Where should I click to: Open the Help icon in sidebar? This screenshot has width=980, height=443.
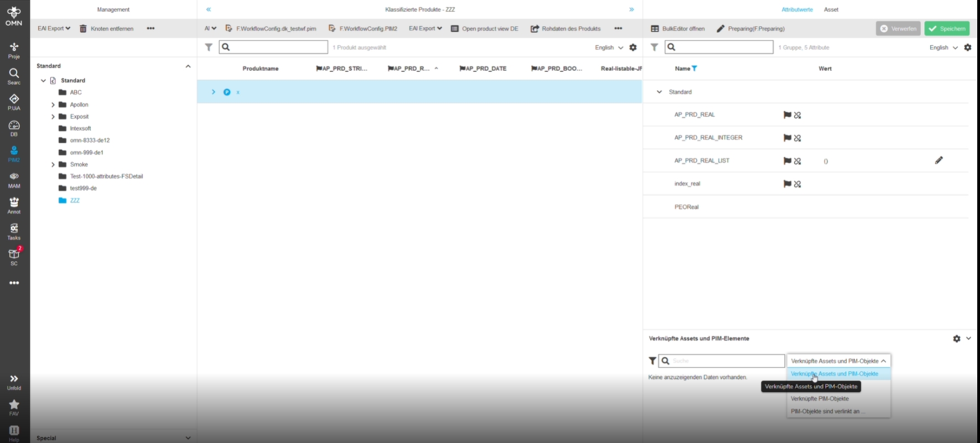pyautogui.click(x=14, y=432)
